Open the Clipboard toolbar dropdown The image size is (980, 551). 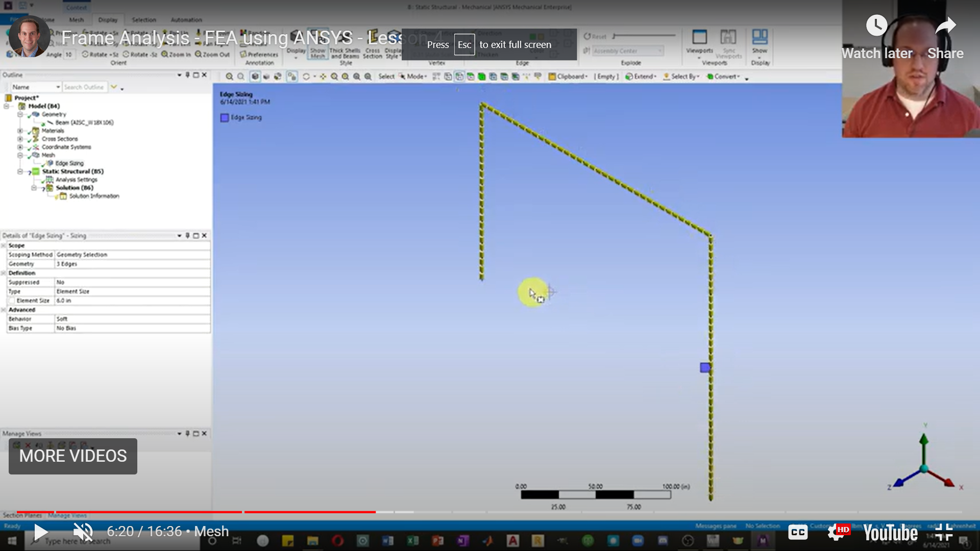[568, 77]
